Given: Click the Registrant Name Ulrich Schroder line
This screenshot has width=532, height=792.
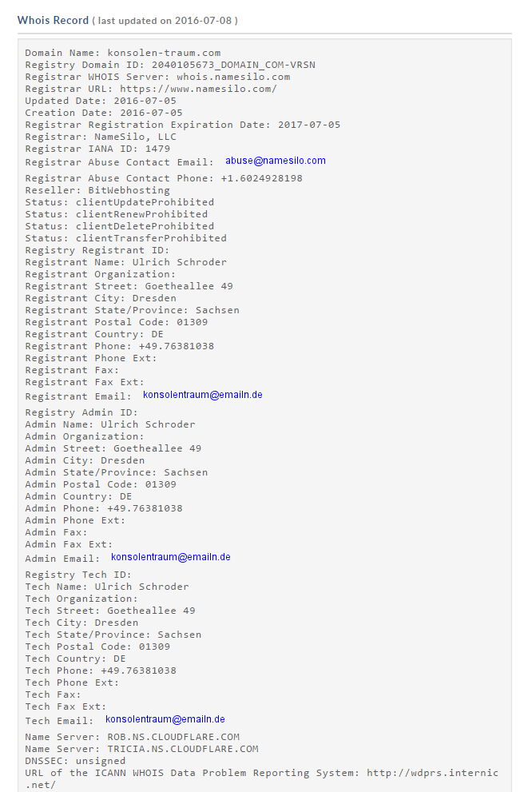Looking at the screenshot, I should (125, 262).
